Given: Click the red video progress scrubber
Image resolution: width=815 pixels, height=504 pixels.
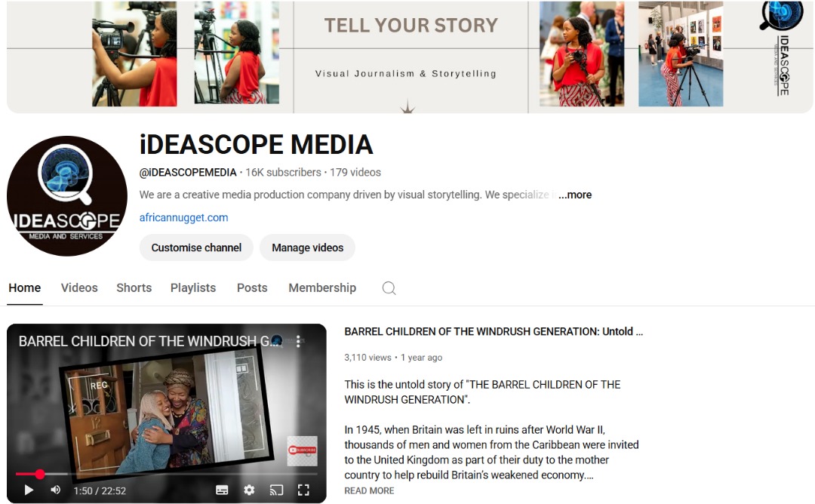Looking at the screenshot, I should [x=40, y=474].
